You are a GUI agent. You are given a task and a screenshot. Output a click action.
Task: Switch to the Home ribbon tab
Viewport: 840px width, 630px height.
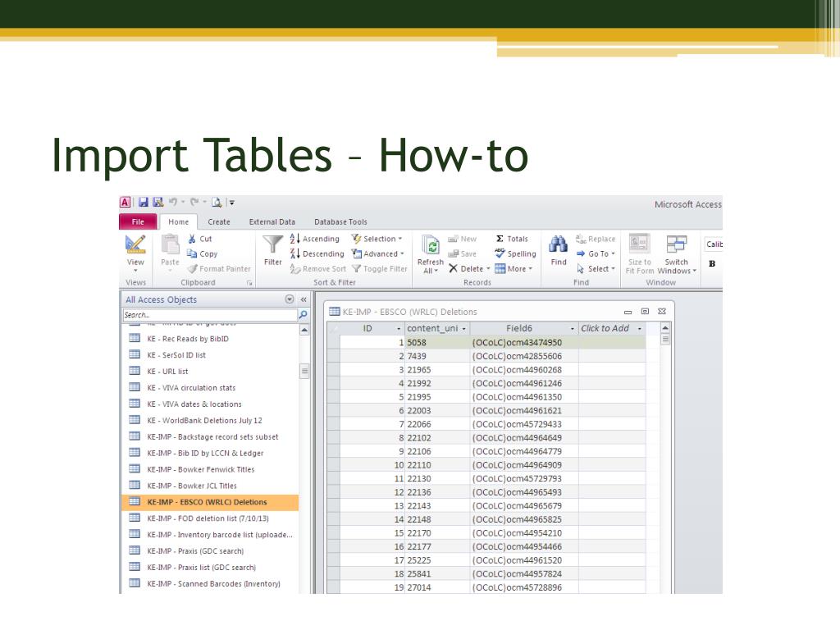pos(178,221)
